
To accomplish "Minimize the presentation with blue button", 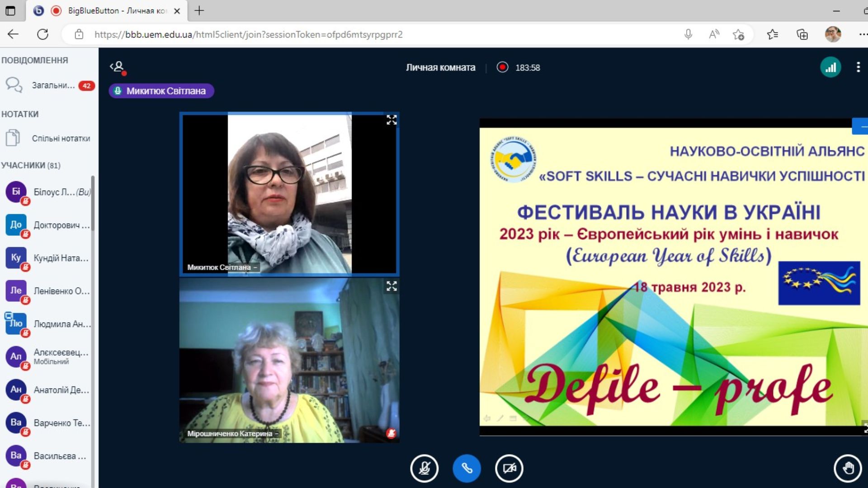I will pos(861,127).
